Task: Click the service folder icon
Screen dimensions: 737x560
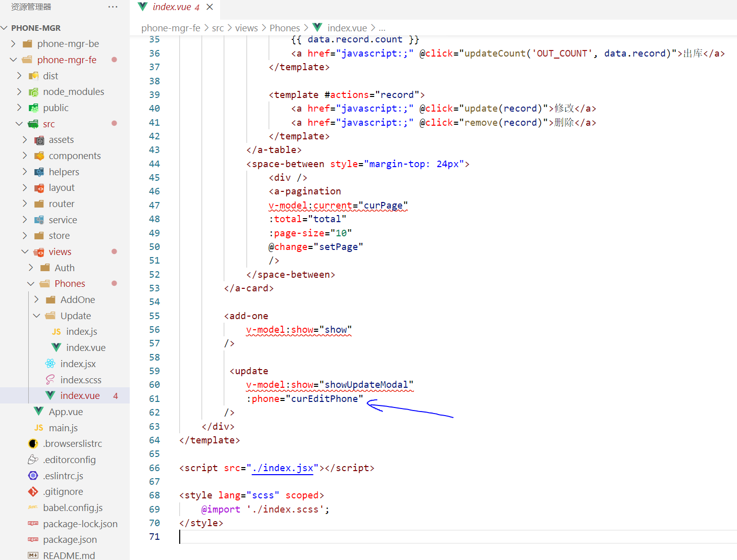Action: point(39,220)
